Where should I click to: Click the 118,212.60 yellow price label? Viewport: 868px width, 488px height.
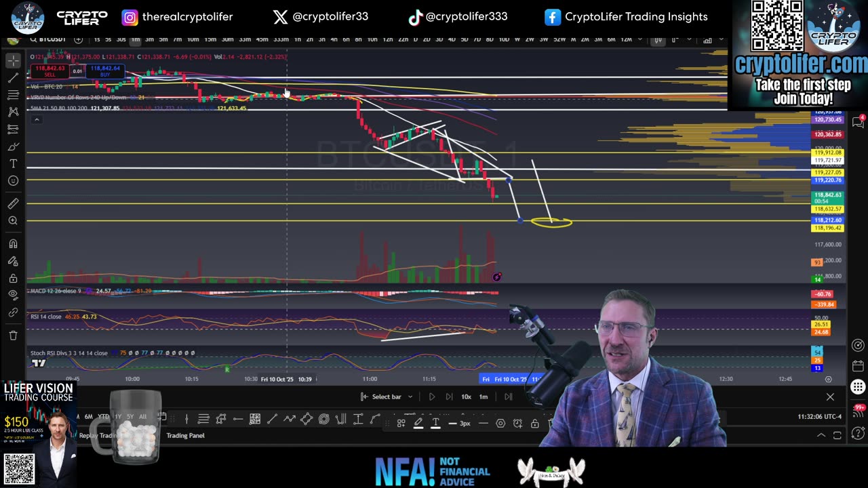pyautogui.click(x=828, y=220)
